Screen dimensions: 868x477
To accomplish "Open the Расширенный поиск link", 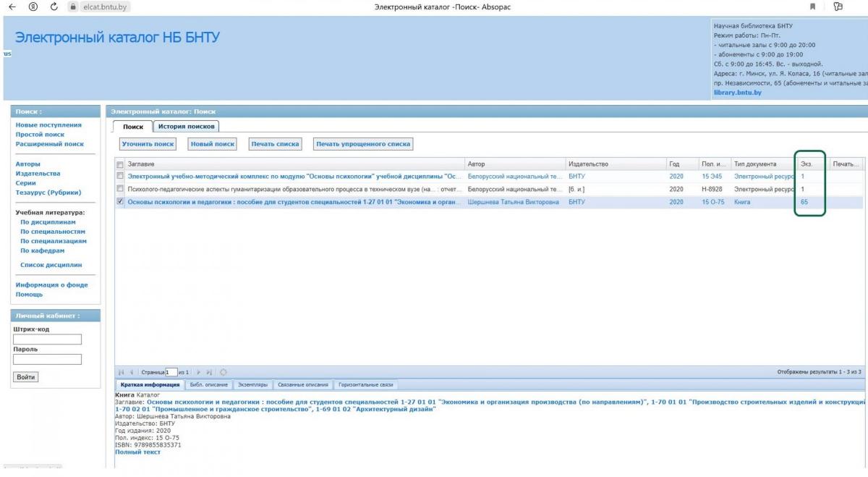I will point(50,144).
